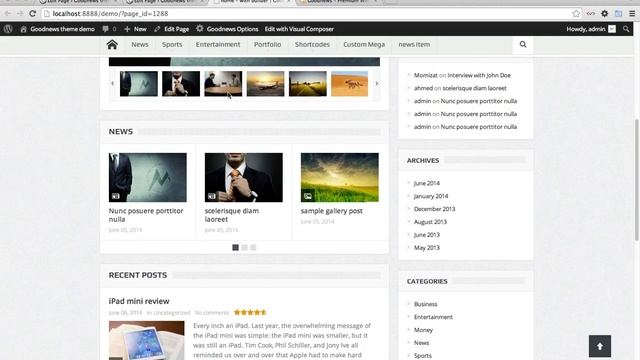This screenshot has height=360, width=640.
Task: Click the browser extension gear icon
Action: (x=604, y=13)
